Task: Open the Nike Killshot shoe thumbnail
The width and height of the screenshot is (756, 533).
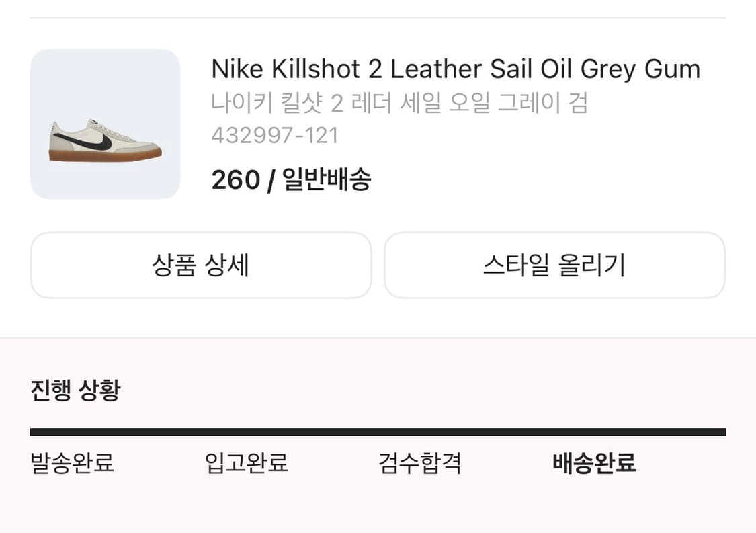Action: tap(105, 124)
